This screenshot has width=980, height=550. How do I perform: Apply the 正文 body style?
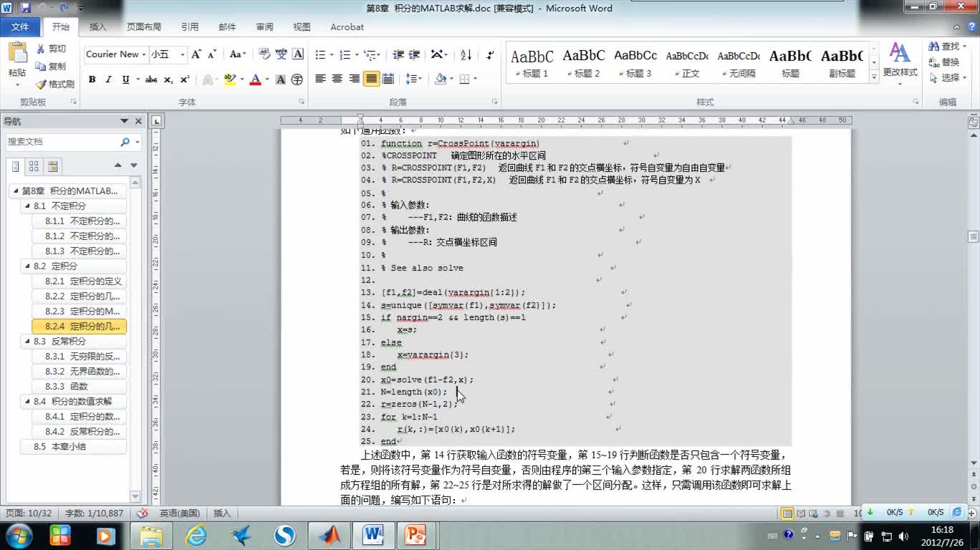click(x=687, y=62)
